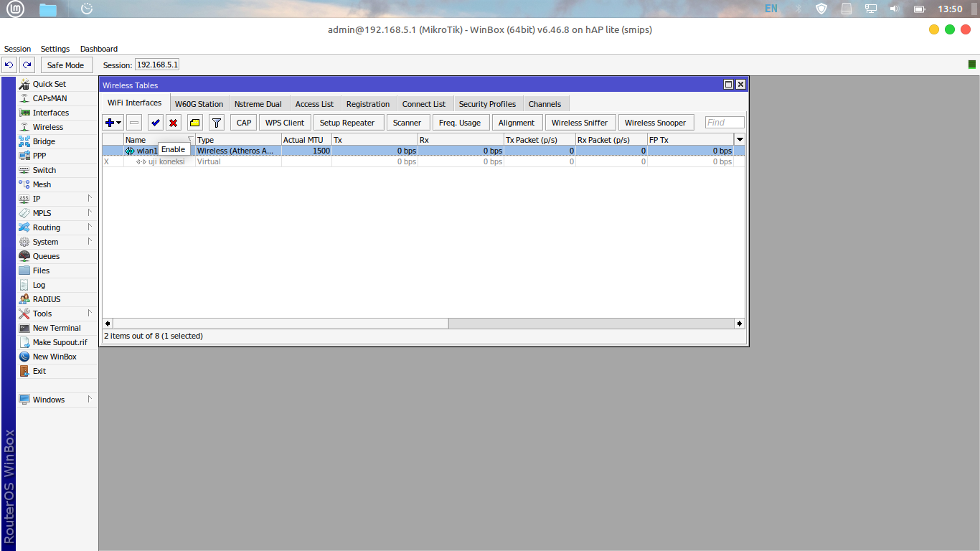This screenshot has height=551, width=980.
Task: Select Wireless in the sidebar
Action: pyautogui.click(x=57, y=127)
